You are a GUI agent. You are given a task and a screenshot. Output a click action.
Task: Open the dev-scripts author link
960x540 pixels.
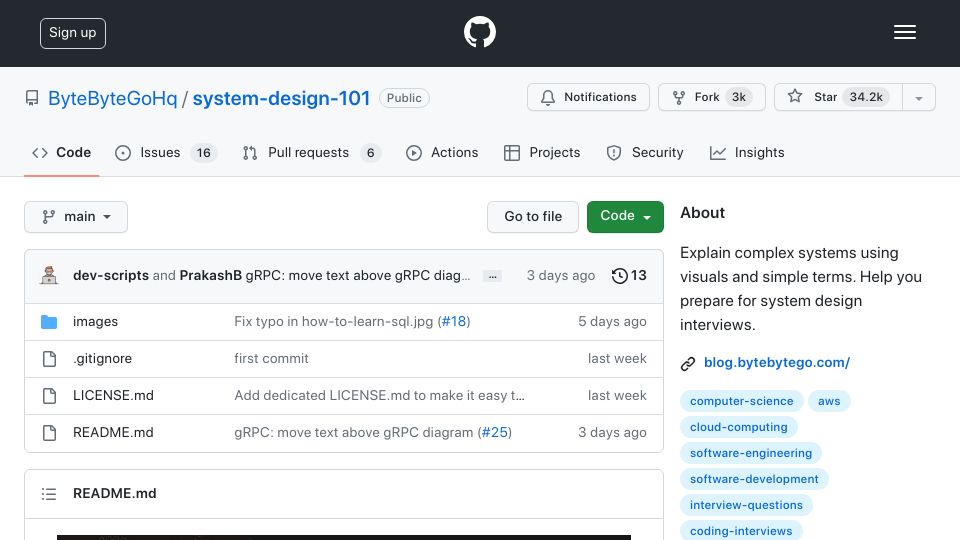click(111, 276)
